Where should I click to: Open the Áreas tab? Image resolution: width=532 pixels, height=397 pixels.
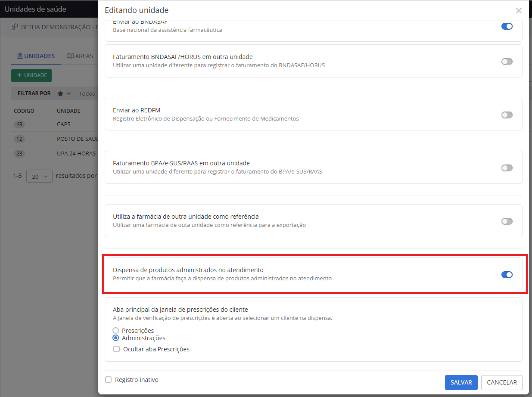pos(80,56)
